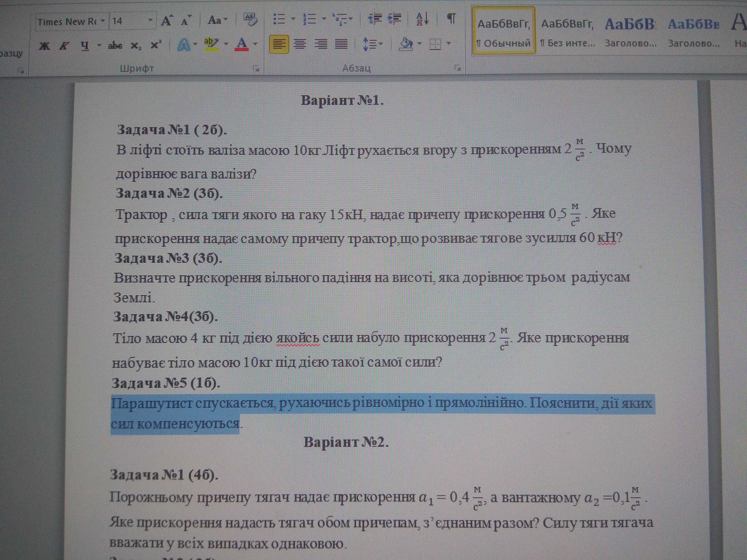Screen dimensions: 747x560
Task: Apply subscript formatting
Action: point(135,46)
